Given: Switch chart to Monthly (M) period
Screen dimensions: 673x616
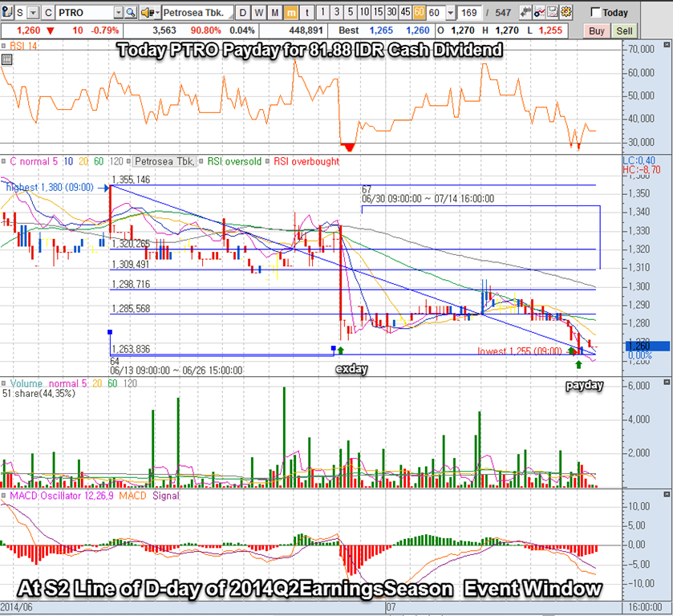Looking at the screenshot, I should pos(274,13).
